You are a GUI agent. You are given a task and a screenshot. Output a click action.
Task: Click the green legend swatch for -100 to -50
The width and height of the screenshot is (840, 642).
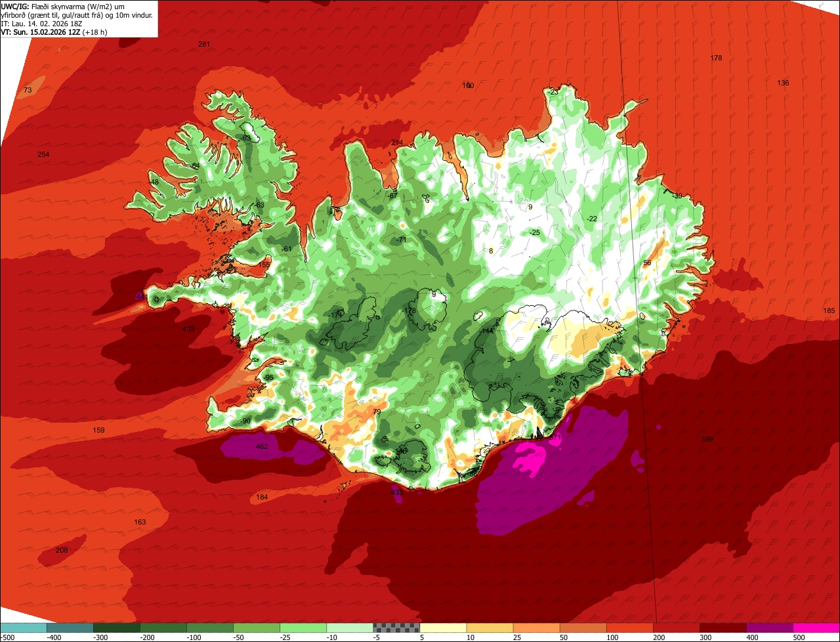(210, 628)
